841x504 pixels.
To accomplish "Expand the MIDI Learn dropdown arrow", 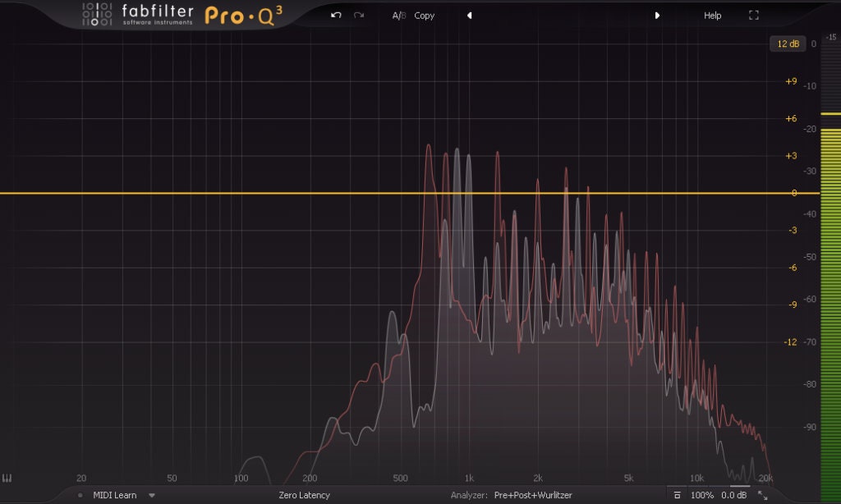I will [x=152, y=496].
